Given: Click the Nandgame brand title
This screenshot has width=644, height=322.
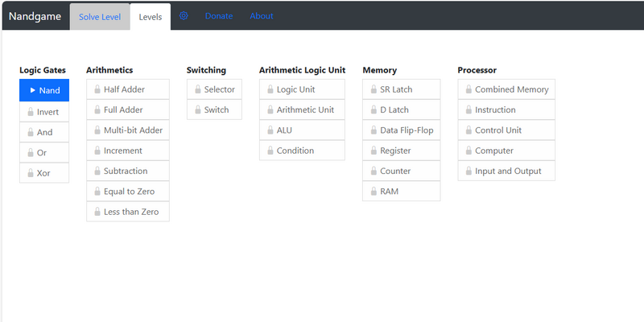Looking at the screenshot, I should 35,16.
